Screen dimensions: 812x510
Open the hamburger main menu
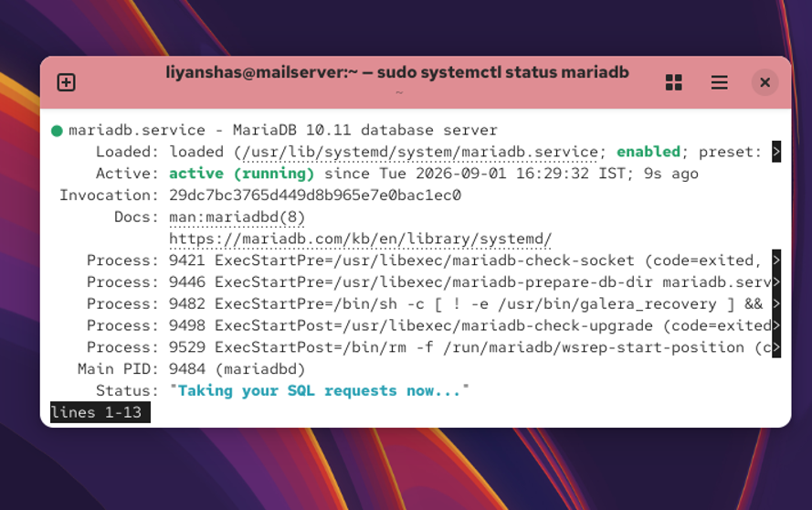click(x=719, y=82)
